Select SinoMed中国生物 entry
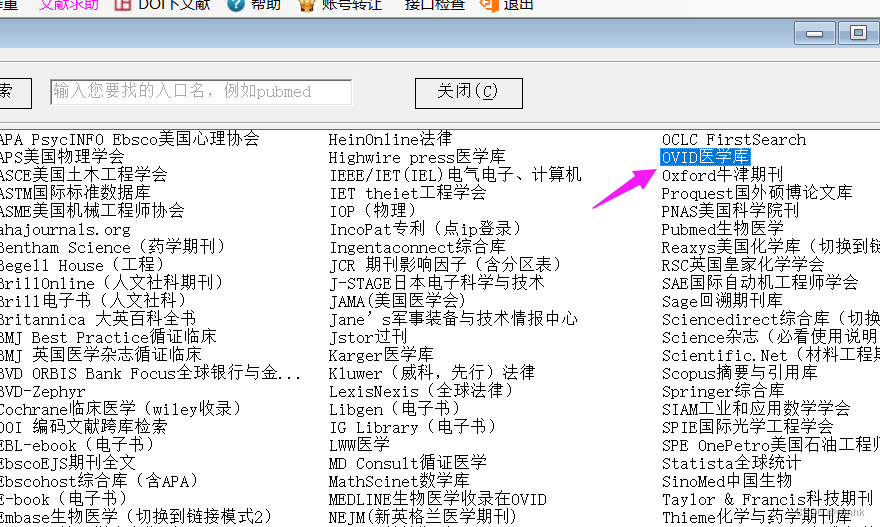The width and height of the screenshot is (880, 527). 726,481
